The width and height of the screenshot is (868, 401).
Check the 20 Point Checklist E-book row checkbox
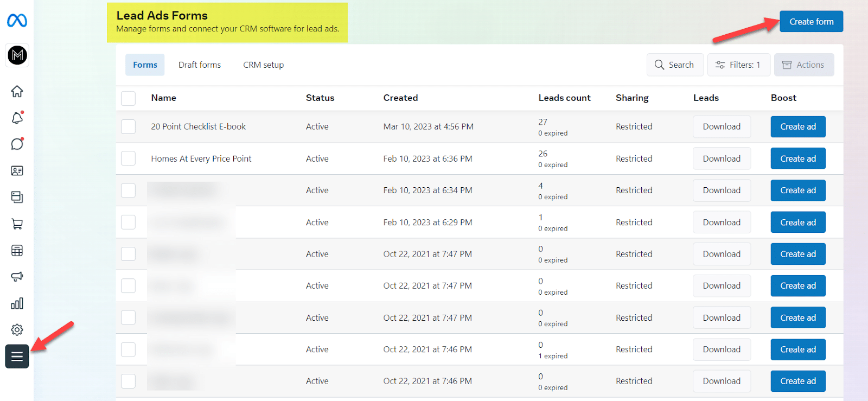coord(128,126)
